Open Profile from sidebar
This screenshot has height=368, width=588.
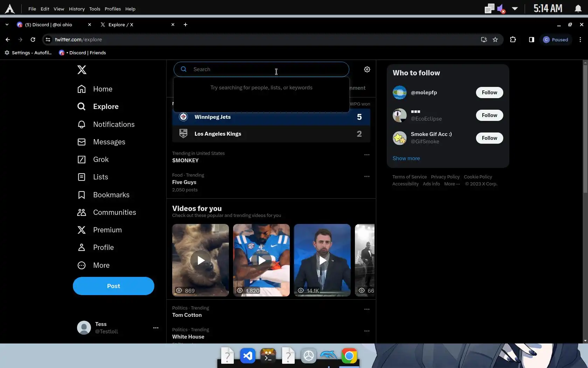95,247
